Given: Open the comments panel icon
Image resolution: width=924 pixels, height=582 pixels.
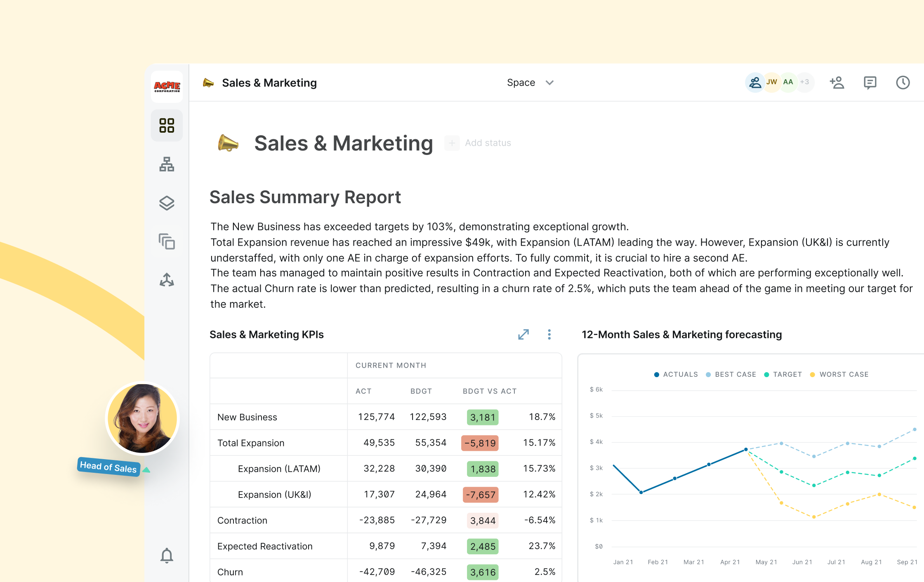Looking at the screenshot, I should pos(870,82).
